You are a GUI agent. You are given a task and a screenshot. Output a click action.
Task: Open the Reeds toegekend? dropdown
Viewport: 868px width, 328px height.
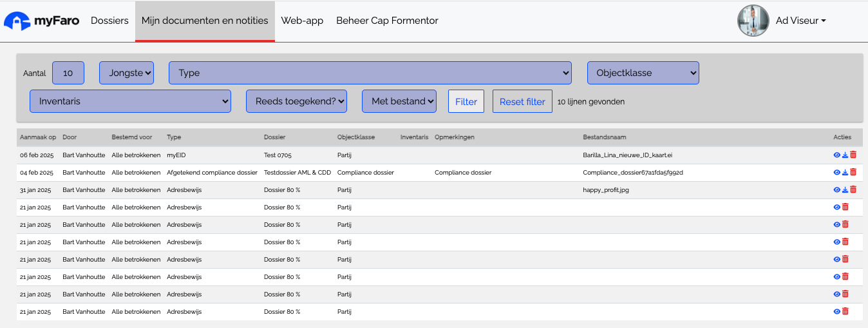pyautogui.click(x=297, y=101)
